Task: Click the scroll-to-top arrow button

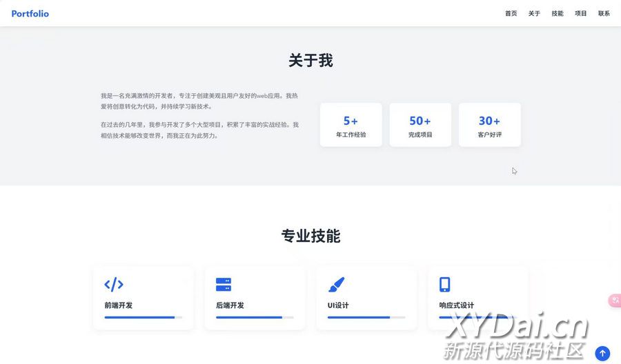Action: click(602, 353)
